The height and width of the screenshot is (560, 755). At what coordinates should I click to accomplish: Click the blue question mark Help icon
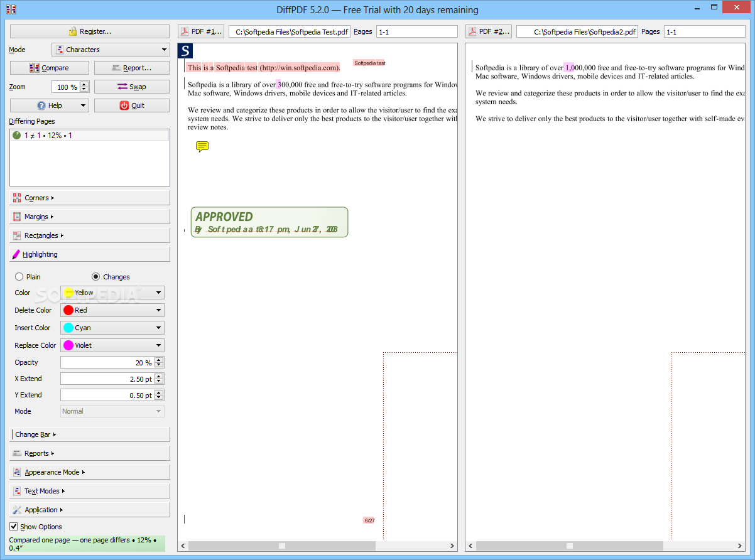[41, 105]
